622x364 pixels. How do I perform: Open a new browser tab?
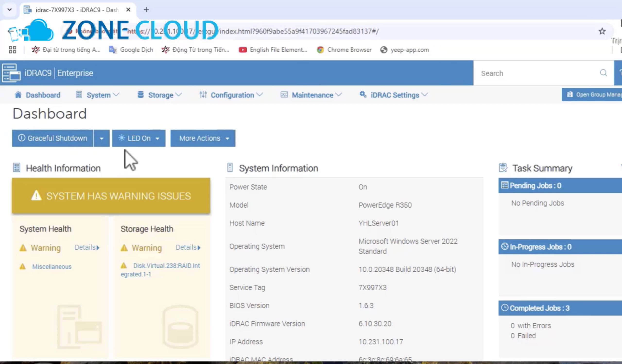[146, 10]
